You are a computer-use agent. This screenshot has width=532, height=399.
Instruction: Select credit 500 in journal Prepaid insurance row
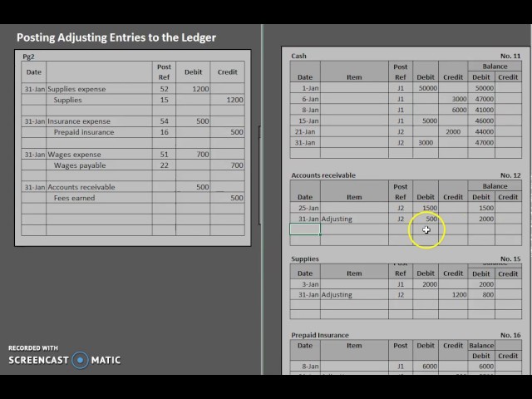pyautogui.click(x=227, y=132)
